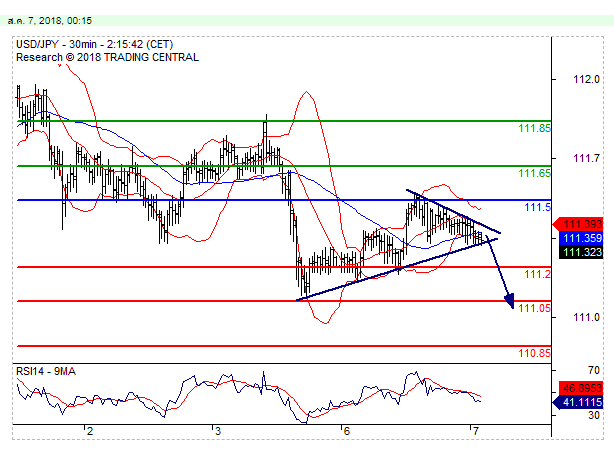Click the red 110.85 support label
This screenshot has width=614, height=452.
pos(534,353)
